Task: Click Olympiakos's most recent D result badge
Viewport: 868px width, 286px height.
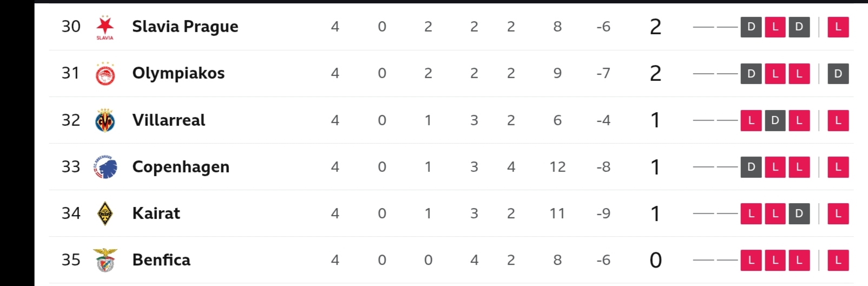Action: pyautogui.click(x=838, y=74)
